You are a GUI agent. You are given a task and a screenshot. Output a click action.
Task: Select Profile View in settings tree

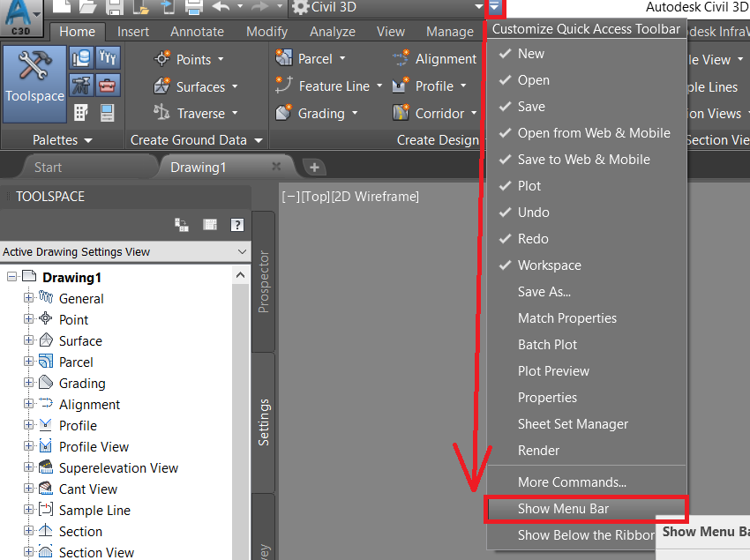click(94, 446)
